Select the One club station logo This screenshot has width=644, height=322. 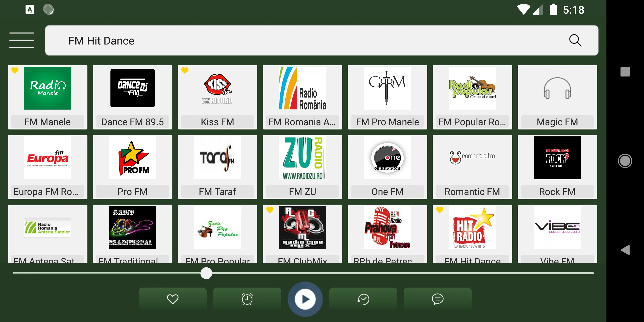(x=387, y=158)
